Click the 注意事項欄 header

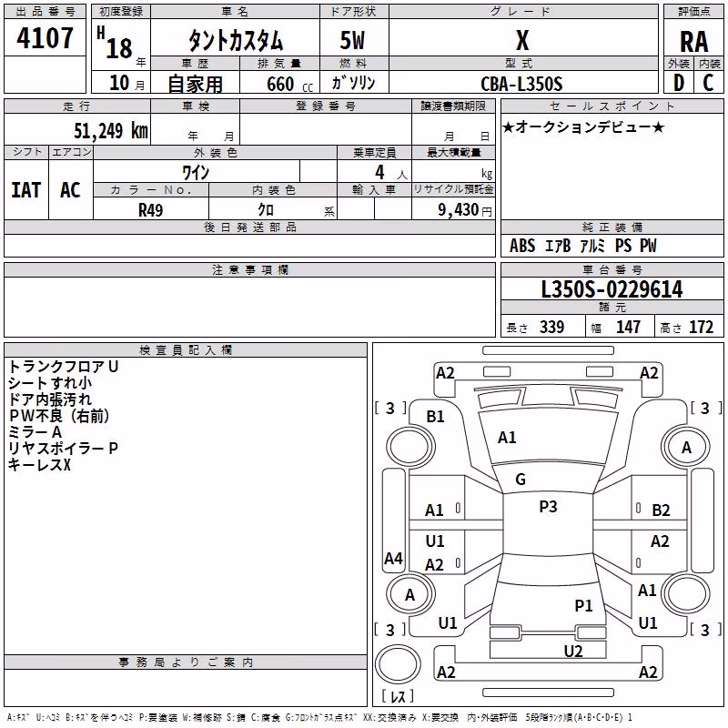(249, 269)
